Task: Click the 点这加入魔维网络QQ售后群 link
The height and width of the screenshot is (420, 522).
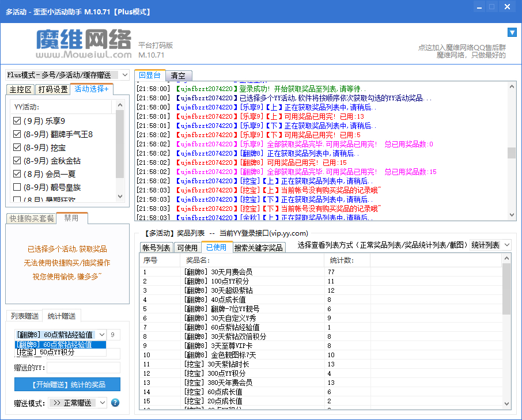Action: (462, 48)
